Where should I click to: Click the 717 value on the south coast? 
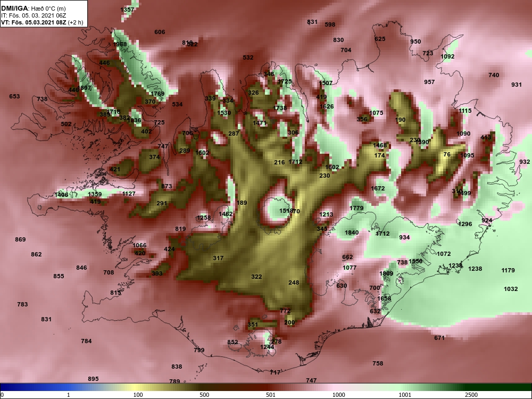[x=275, y=372]
